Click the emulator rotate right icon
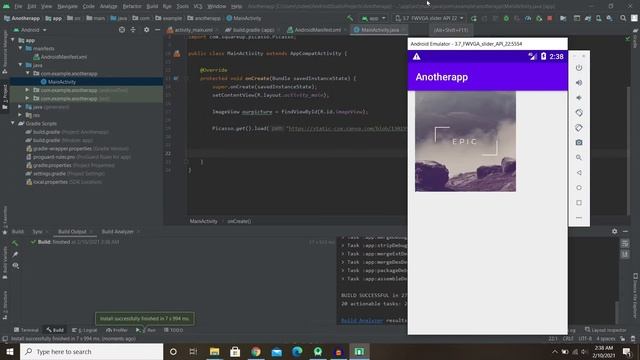This screenshot has height=360, width=640. pos(579,128)
